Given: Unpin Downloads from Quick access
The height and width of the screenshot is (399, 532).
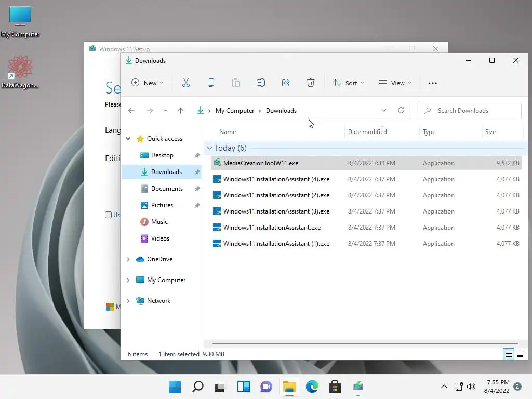Looking at the screenshot, I should (x=197, y=172).
